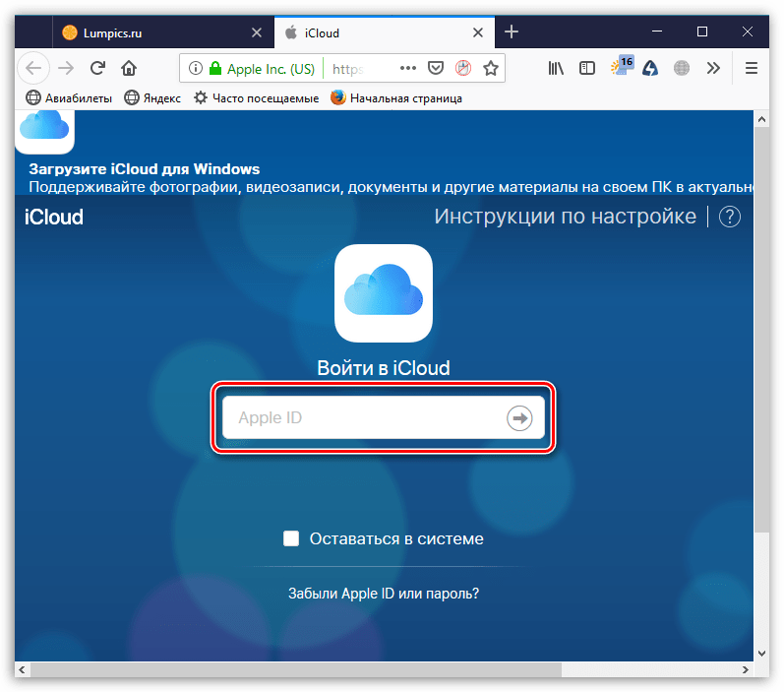
Task: Click the green padlock Apple Inc. (US)
Action: click(263, 69)
